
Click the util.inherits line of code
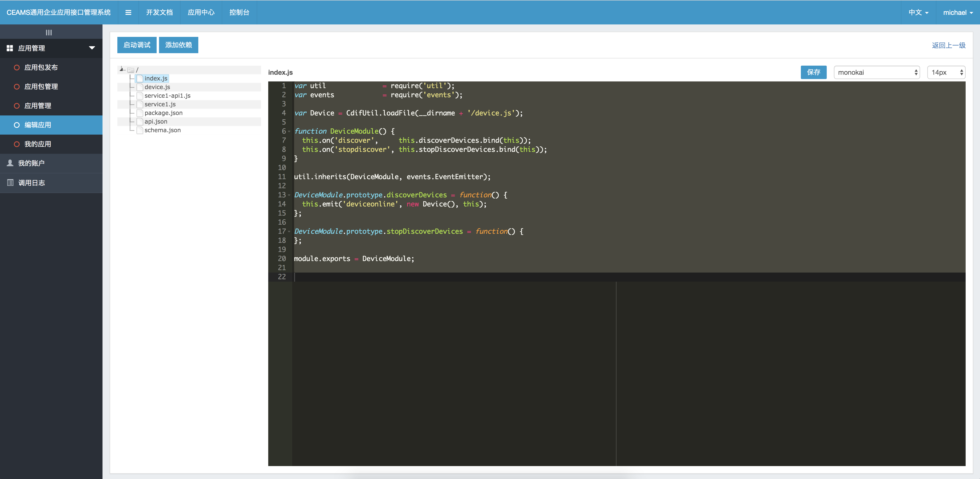pyautogui.click(x=392, y=177)
